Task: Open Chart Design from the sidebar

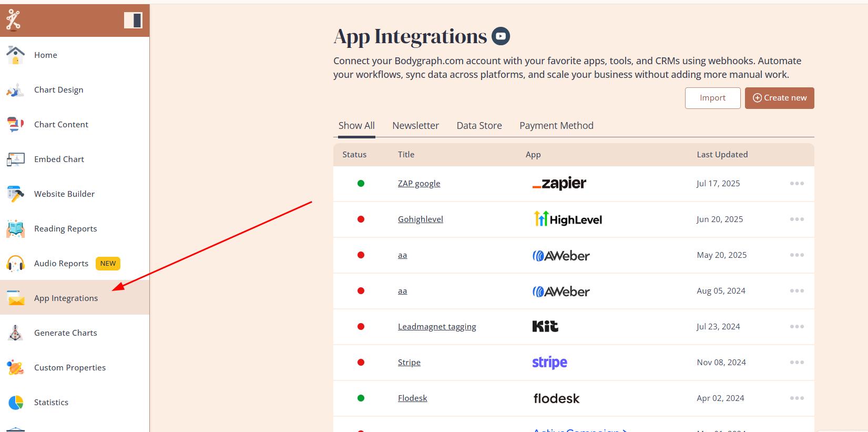Action: click(x=58, y=89)
